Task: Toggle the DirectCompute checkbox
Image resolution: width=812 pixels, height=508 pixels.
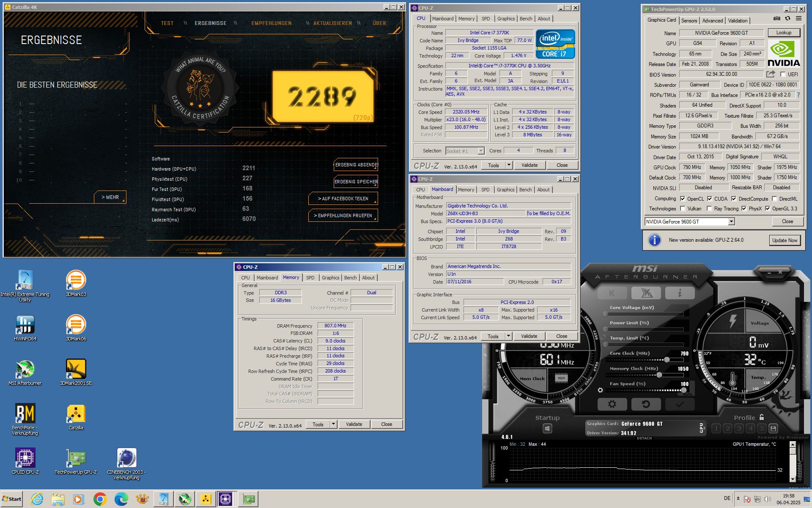Action: 734,199
